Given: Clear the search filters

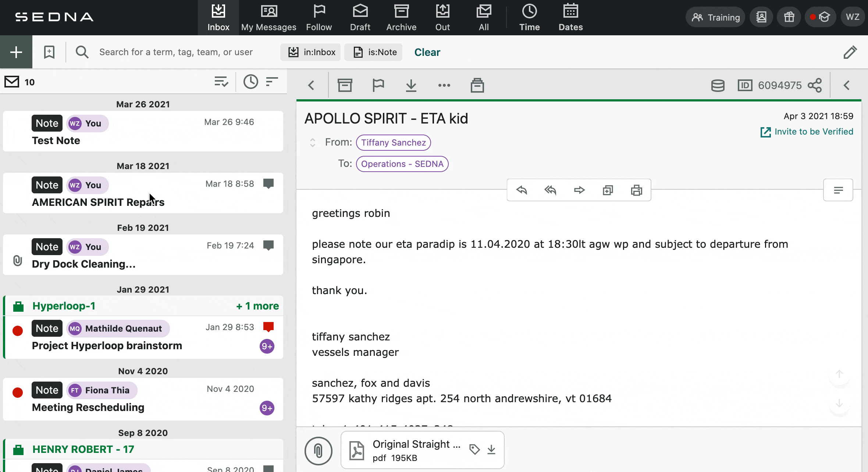Looking at the screenshot, I should pyautogui.click(x=427, y=52).
